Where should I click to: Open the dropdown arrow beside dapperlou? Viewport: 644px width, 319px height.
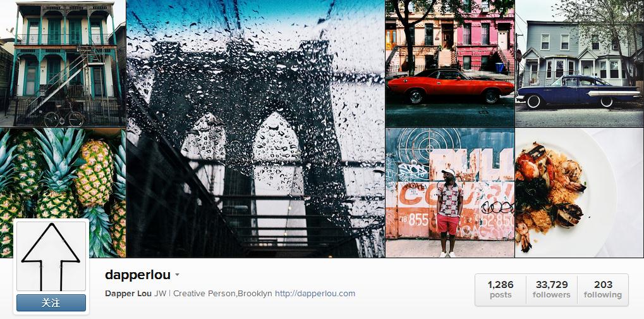coord(177,275)
